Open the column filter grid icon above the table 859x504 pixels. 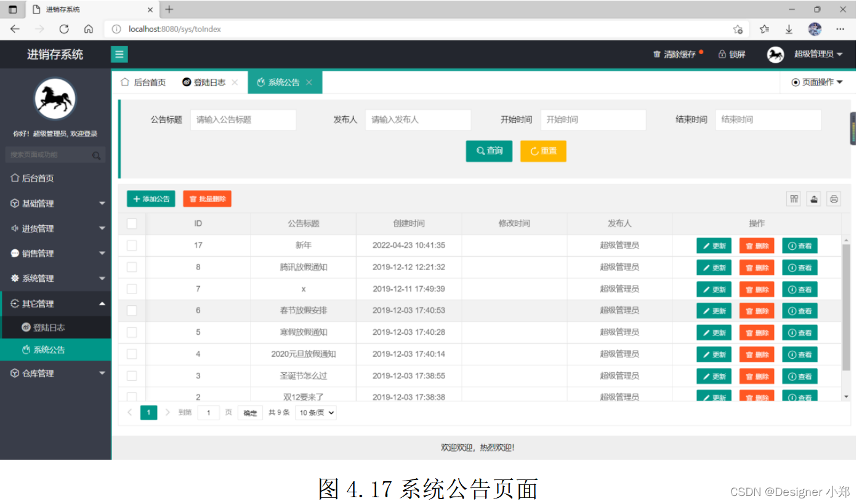pyautogui.click(x=794, y=199)
